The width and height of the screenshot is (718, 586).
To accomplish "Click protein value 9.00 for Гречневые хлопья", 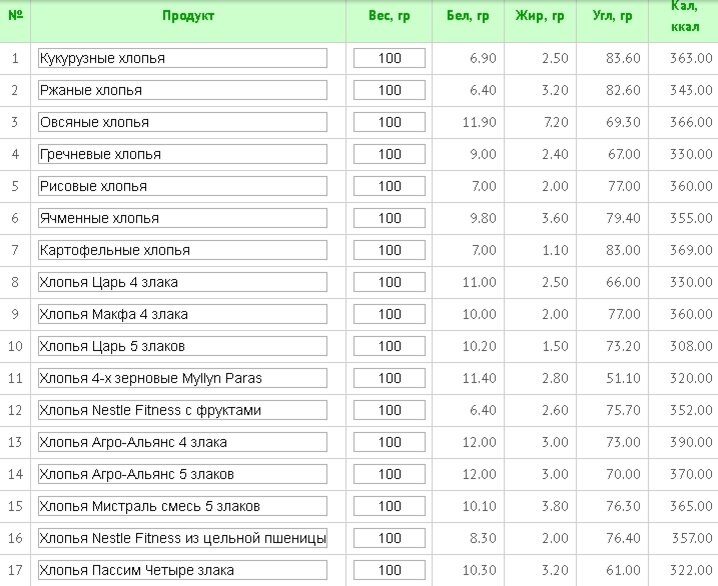I will tap(483, 154).
